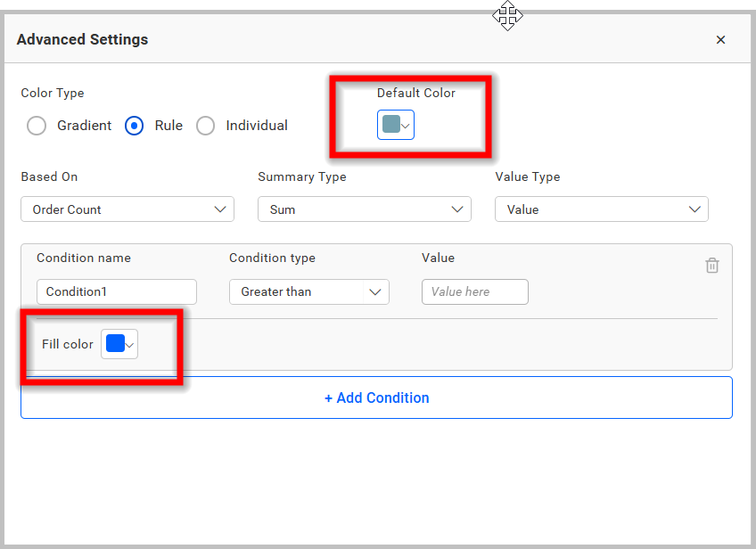756x549 pixels.
Task: Select the blue Fill color swatch
Action: point(116,343)
